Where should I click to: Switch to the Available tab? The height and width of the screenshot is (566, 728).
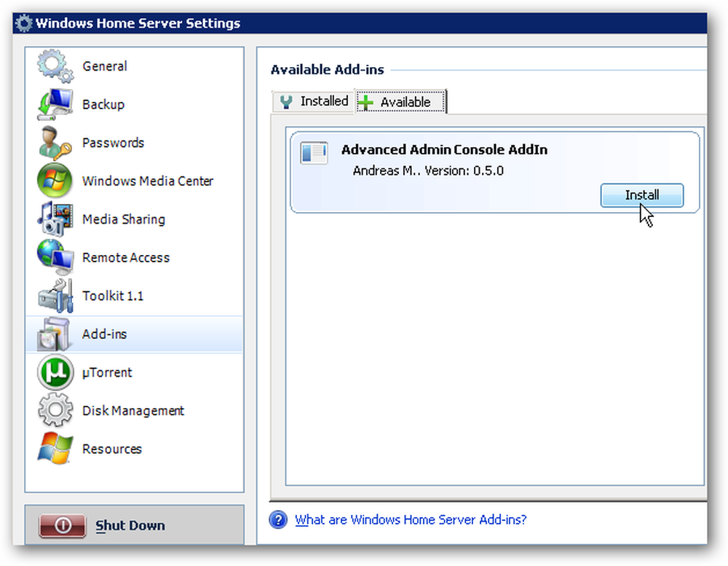(x=401, y=102)
